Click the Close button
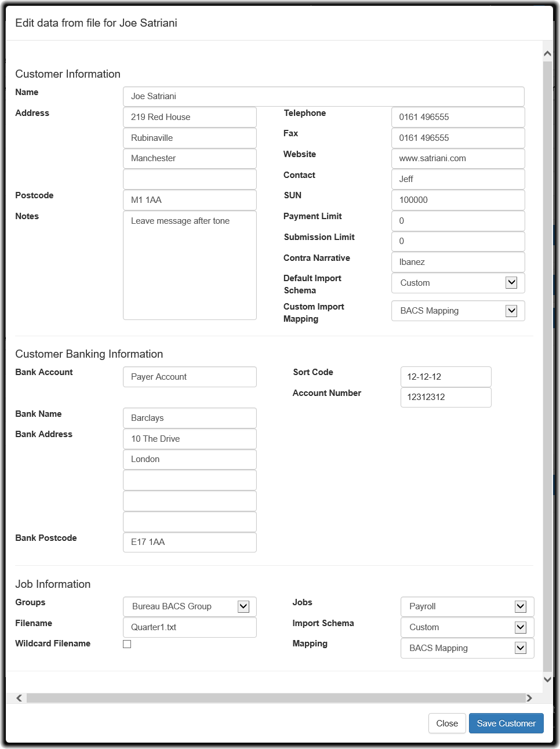 447,723
